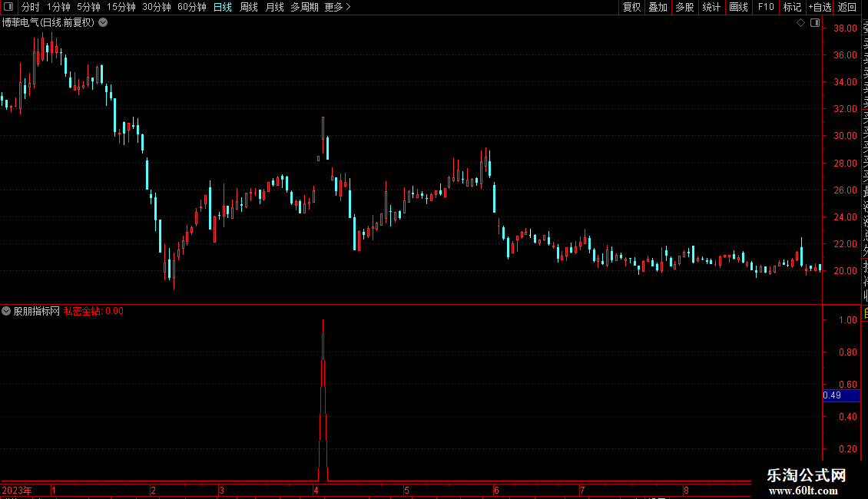
Task: Expand the 更多 more periods menu
Action: tap(337, 7)
